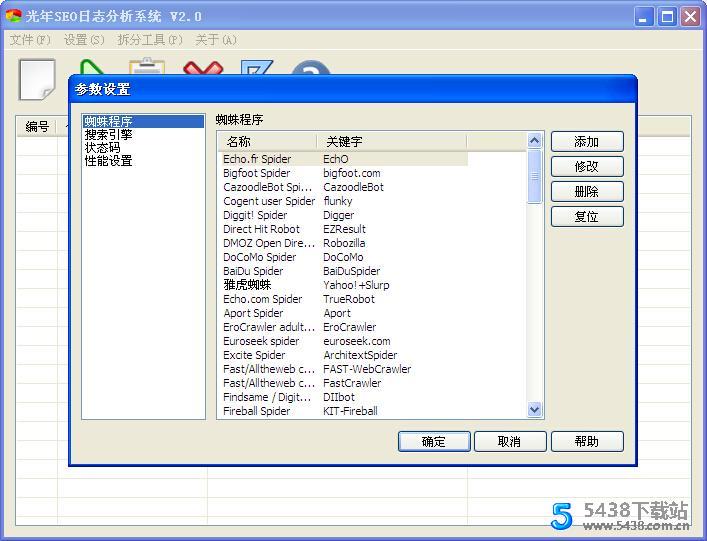Select the Echo.com Spider row

[343, 299]
